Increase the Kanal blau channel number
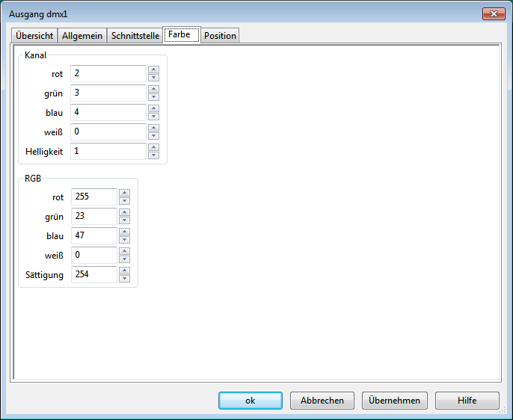This screenshot has height=420, width=513. [153, 108]
